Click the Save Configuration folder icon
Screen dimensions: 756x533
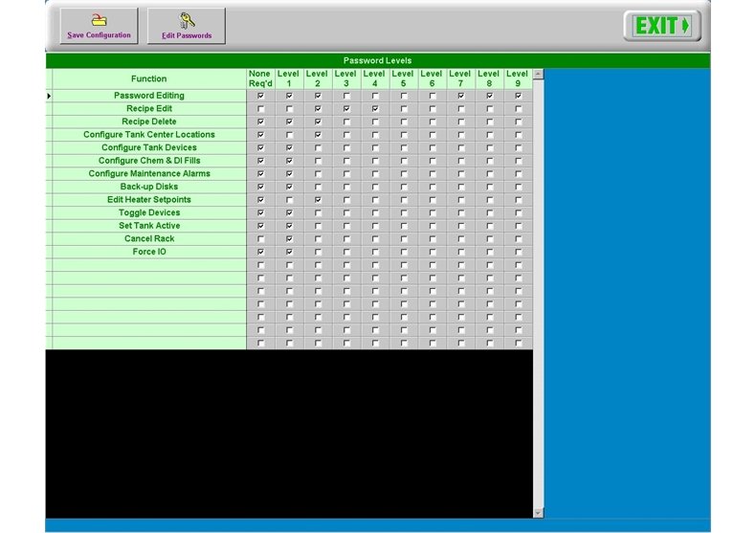pyautogui.click(x=99, y=19)
